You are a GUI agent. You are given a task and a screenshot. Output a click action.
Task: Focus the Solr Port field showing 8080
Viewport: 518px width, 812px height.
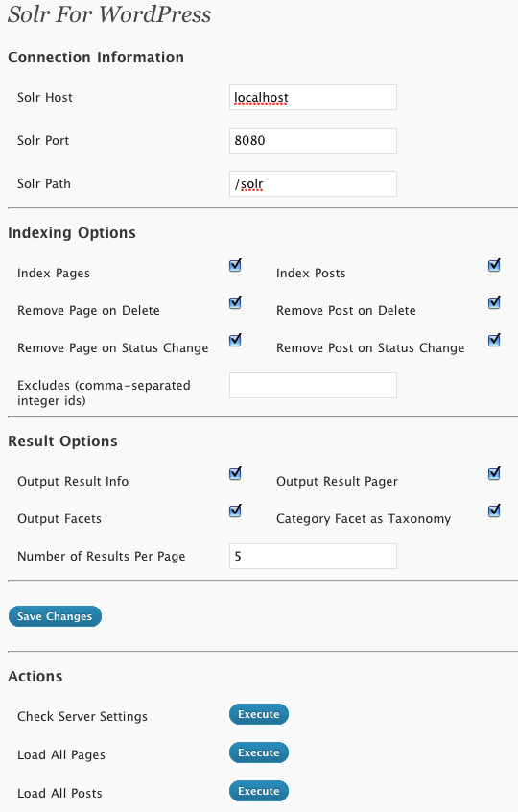[x=313, y=140]
